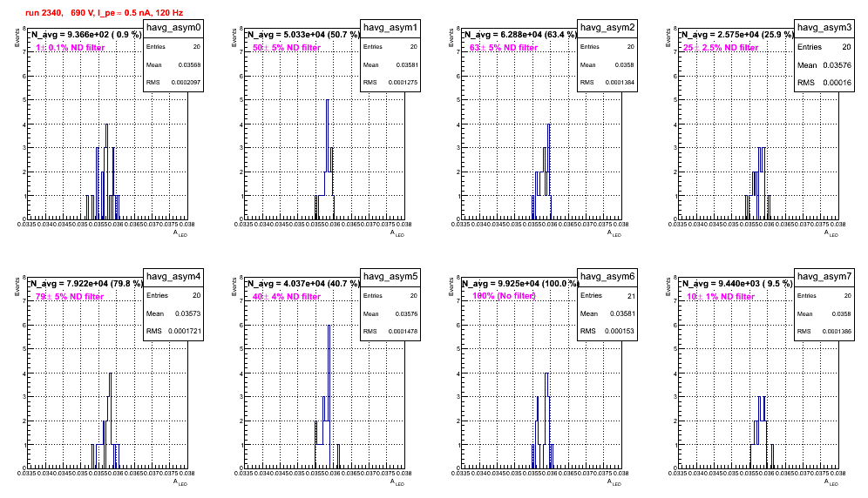
Task: Click the RMS value 0.0001478
Action: (x=404, y=332)
